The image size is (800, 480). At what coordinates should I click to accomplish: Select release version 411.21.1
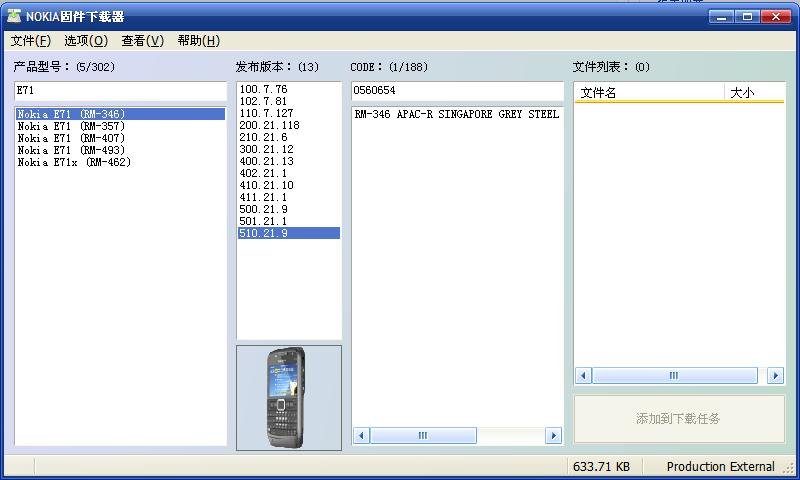pos(289,197)
